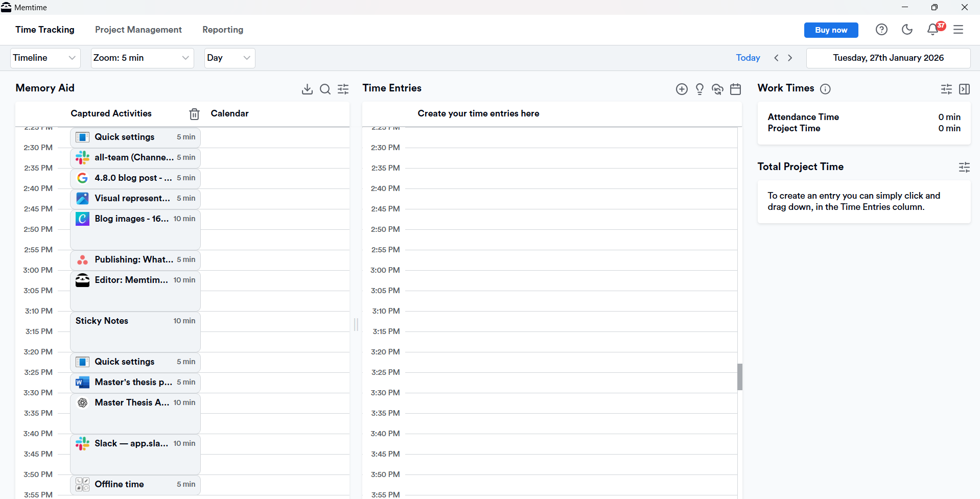The height and width of the screenshot is (499, 980).
Task: Search within captured activities
Action: [325, 89]
